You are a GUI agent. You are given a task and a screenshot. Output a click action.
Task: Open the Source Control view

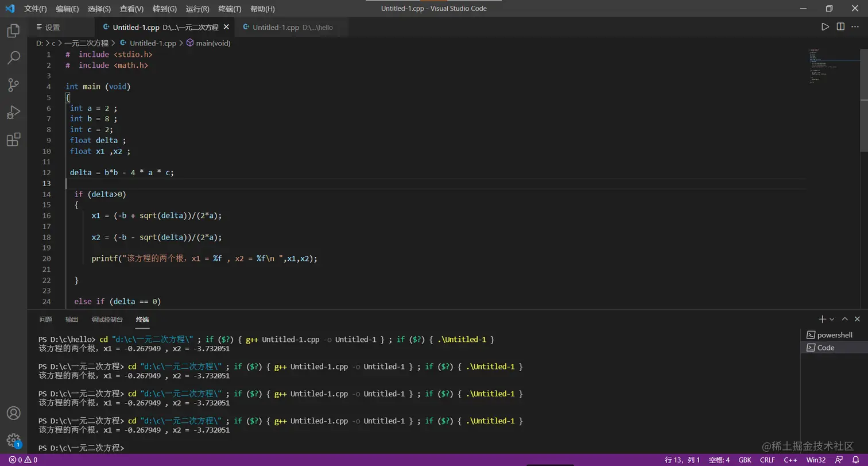tap(13, 85)
